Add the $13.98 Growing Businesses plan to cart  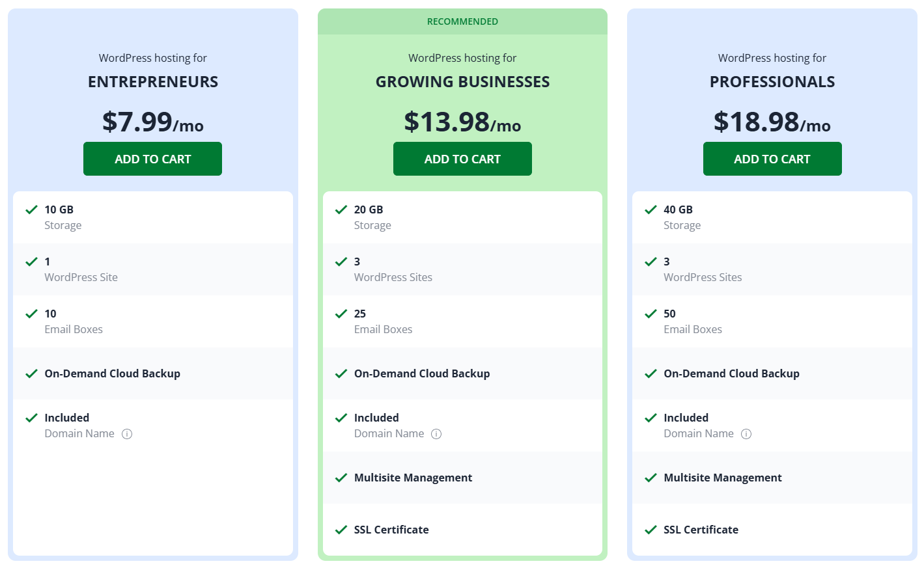462,159
